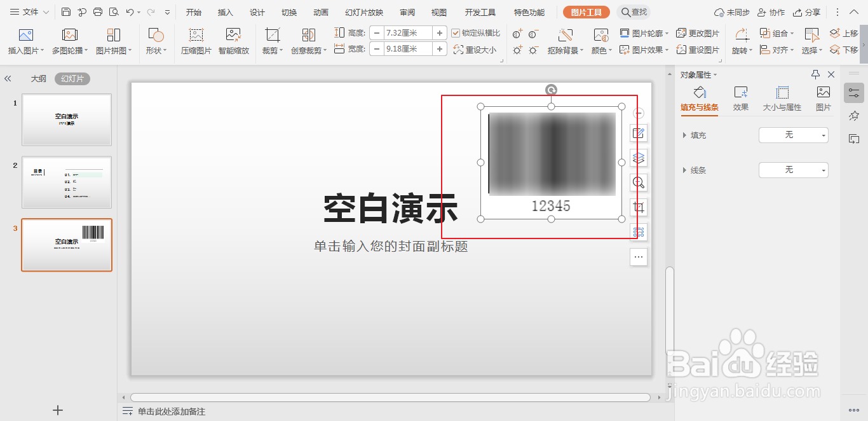
Task: Open the Shape (形状) dropdown
Action: [156, 50]
